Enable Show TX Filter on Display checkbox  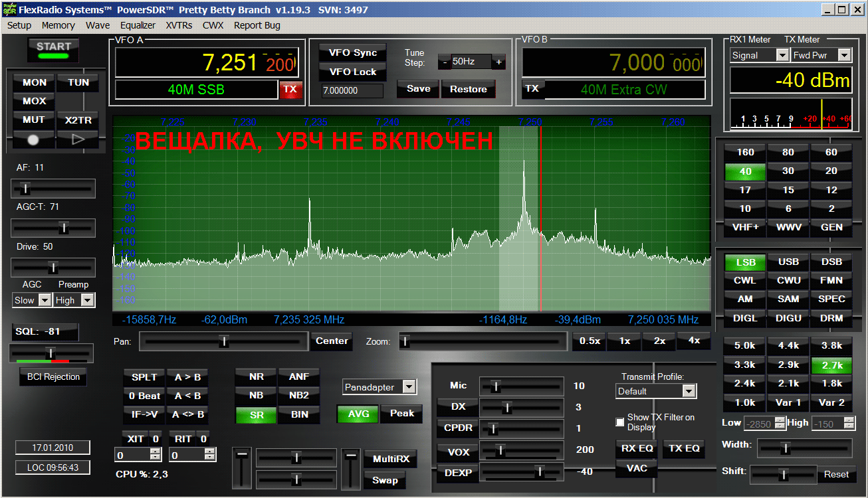[x=620, y=422]
